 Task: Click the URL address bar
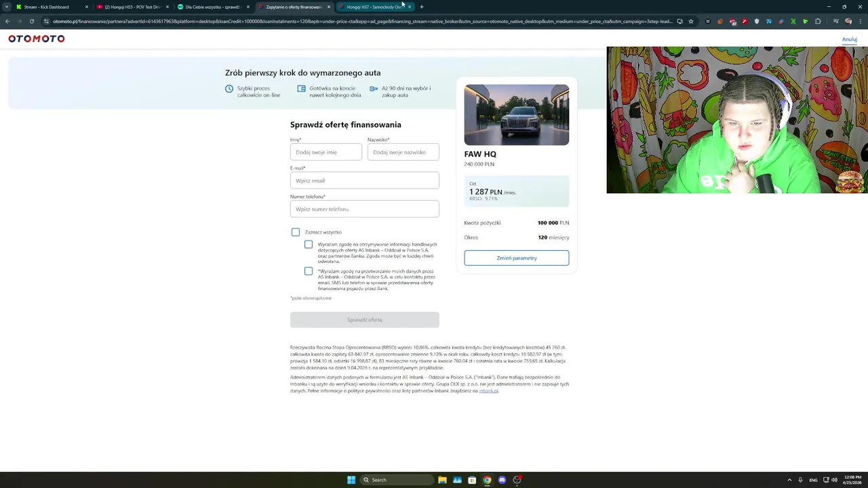[x=363, y=21]
